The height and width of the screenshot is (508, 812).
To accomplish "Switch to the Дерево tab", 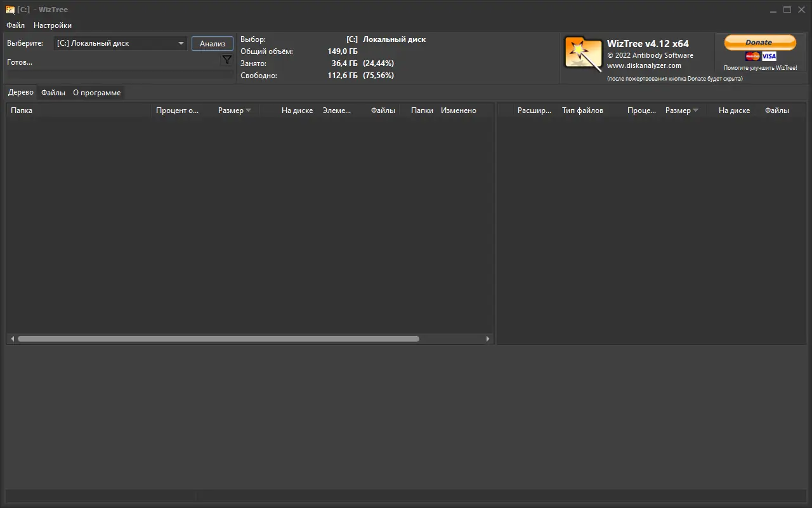I will click(x=21, y=92).
